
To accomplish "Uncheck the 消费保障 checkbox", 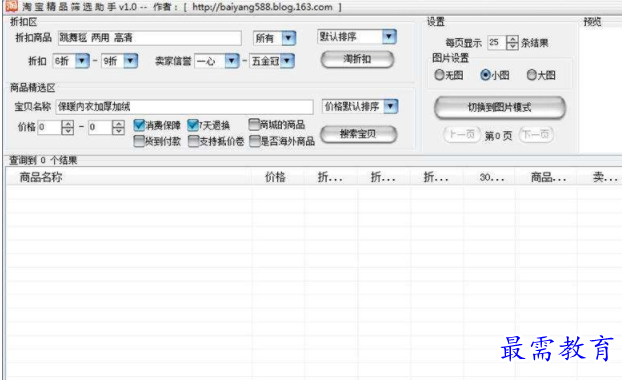I will pyautogui.click(x=139, y=125).
